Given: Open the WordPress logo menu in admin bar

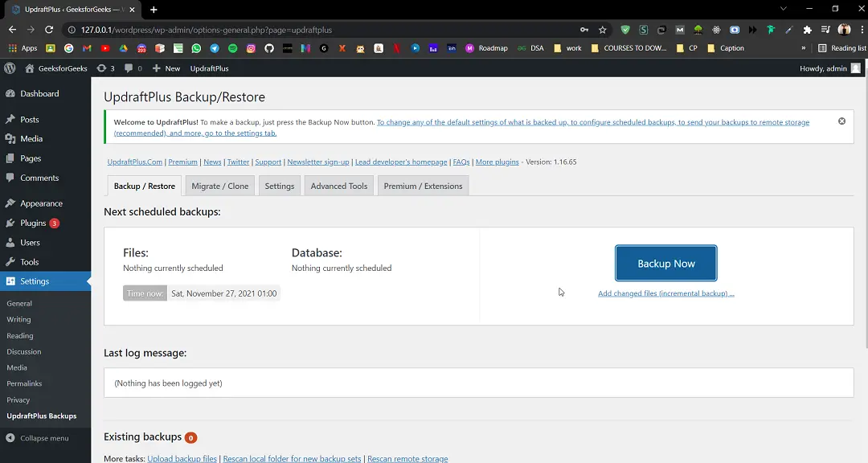Looking at the screenshot, I should click(10, 68).
